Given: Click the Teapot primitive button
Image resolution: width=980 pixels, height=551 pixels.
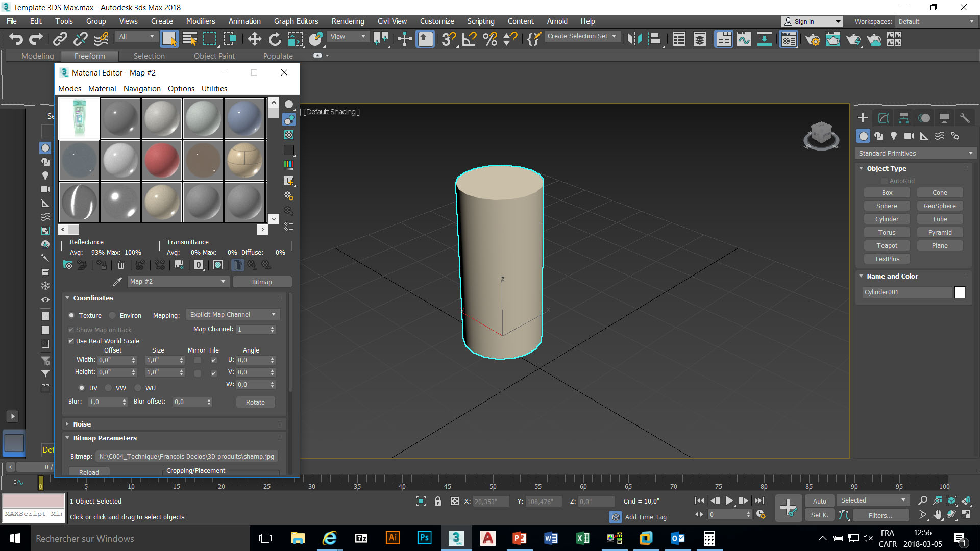Looking at the screenshot, I should [887, 246].
